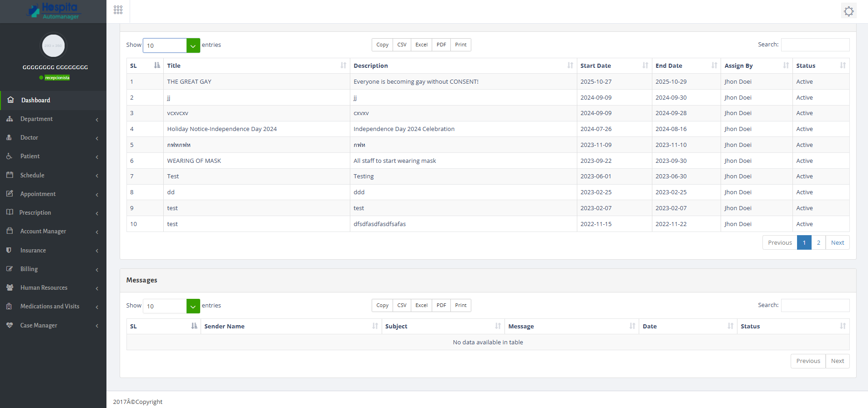Screen dimensions: 868x408
Task: Click the Human Resources people icon
Action: pos(10,287)
